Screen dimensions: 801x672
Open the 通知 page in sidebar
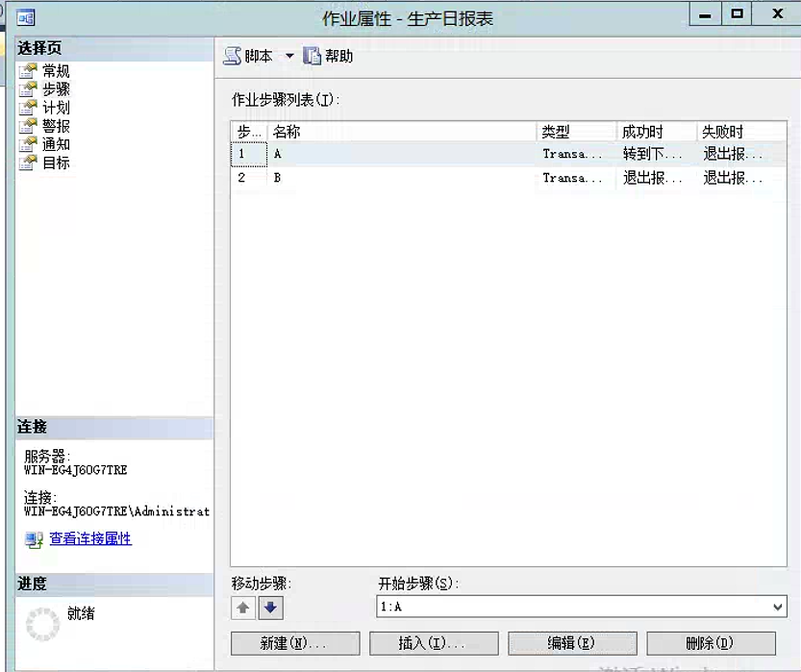point(56,144)
